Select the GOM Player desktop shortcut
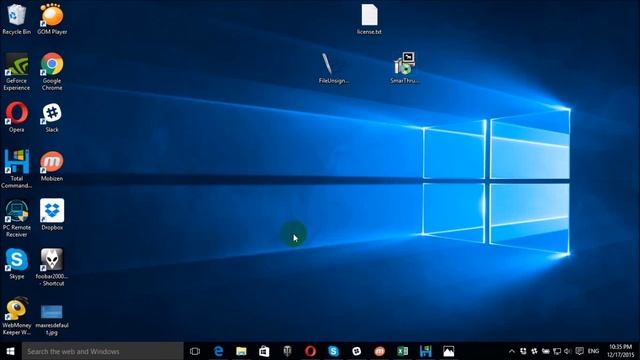This screenshot has width=640, height=360. pyautogui.click(x=52, y=19)
